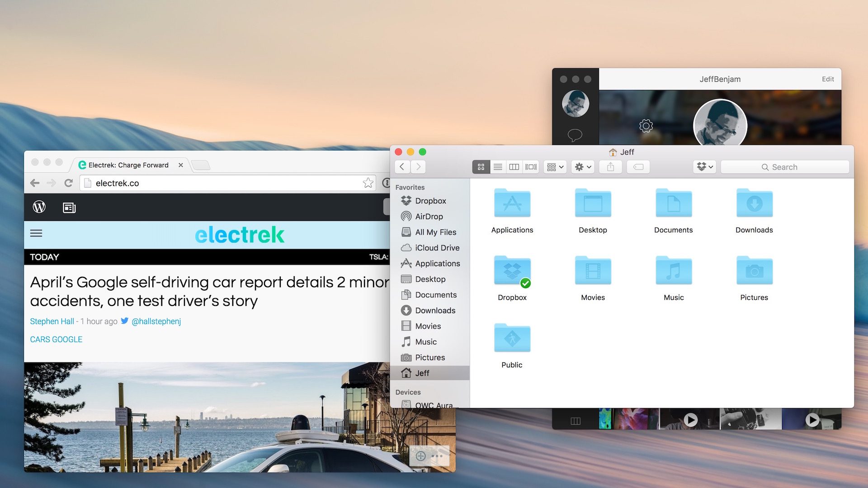Click the share icon in Finder toolbar

(x=610, y=167)
